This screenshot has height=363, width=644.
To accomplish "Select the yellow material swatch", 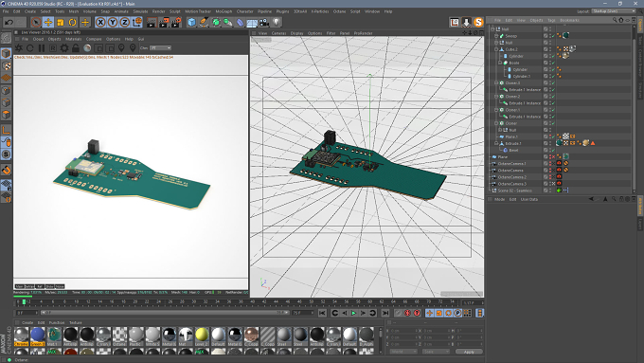I will coord(202,336).
